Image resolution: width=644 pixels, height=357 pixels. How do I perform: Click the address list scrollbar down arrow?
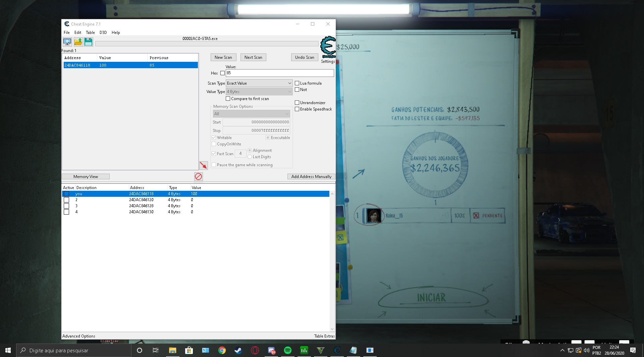point(332,329)
